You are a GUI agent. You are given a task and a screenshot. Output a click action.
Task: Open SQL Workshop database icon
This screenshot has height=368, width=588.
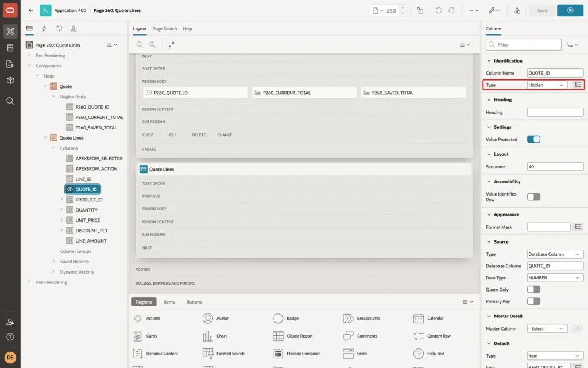10,48
